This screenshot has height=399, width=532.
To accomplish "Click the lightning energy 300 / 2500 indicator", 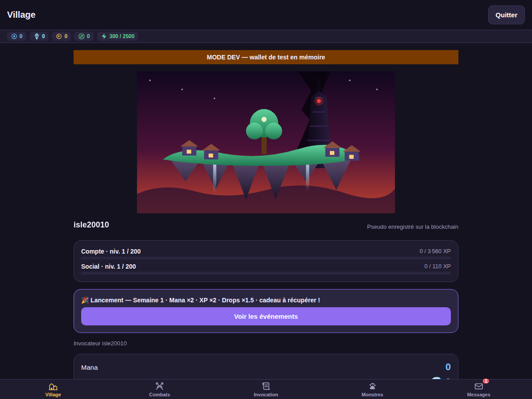I will [x=117, y=36].
